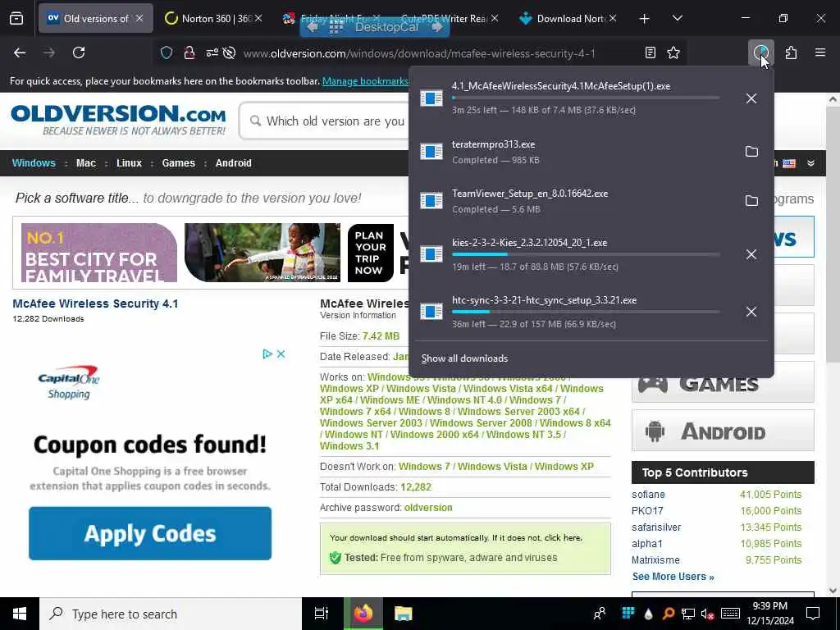Image resolution: width=840 pixels, height=630 pixels.
Task: Open File Explorer from the taskbar
Action: 403,614
